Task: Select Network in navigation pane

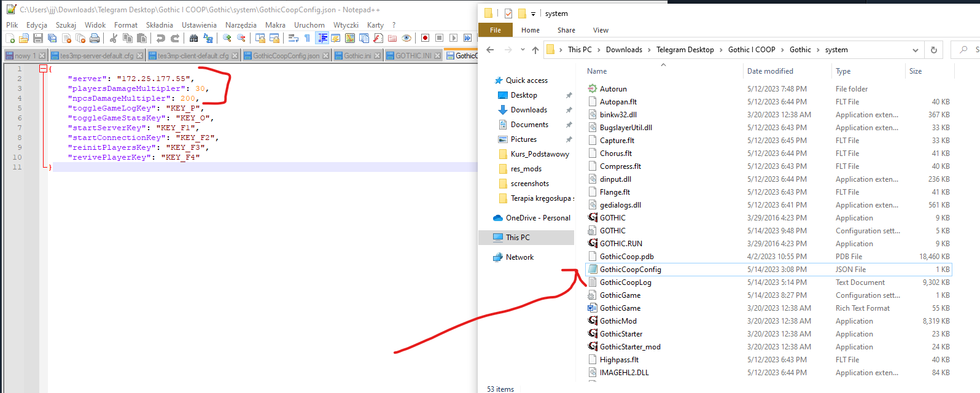Action: [513, 257]
